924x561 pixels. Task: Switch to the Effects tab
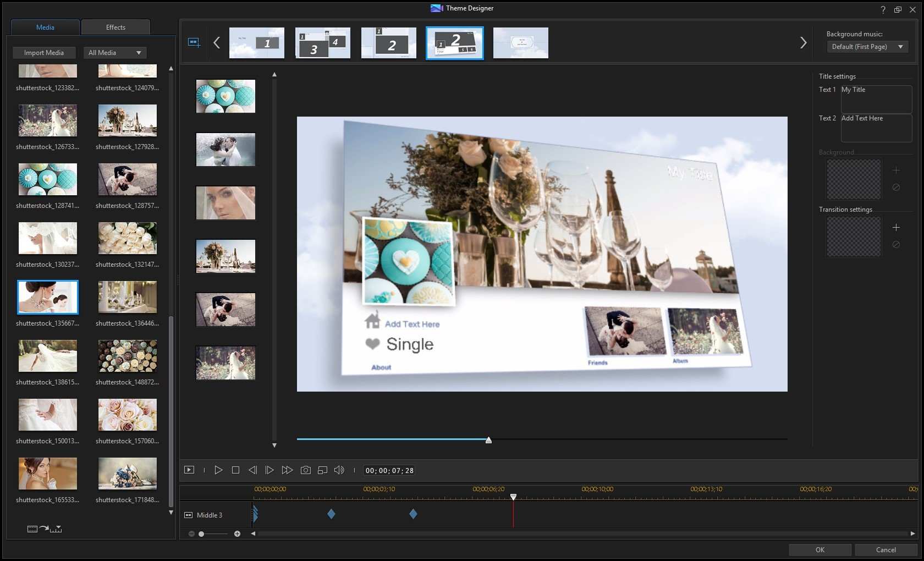pyautogui.click(x=115, y=27)
